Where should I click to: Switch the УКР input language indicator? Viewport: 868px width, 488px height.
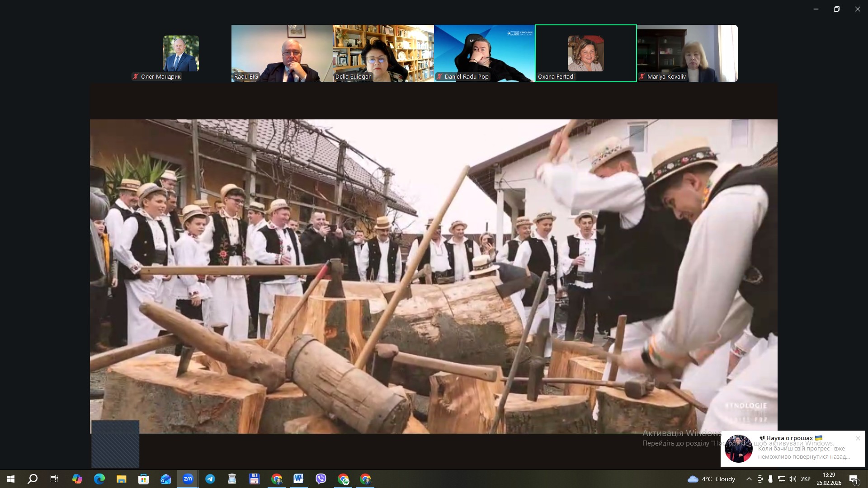[x=806, y=479]
